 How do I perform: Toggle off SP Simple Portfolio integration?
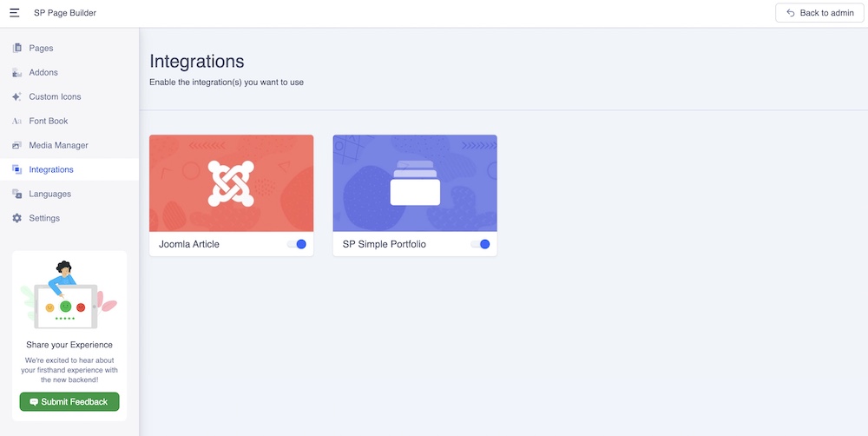[480, 244]
